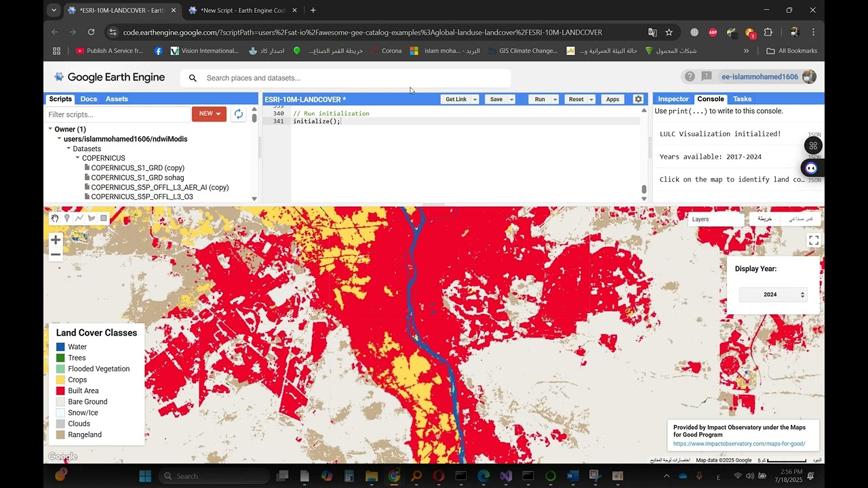Collapse the Datasets folder
Viewport: 868px width, 488px height.
[x=68, y=148]
